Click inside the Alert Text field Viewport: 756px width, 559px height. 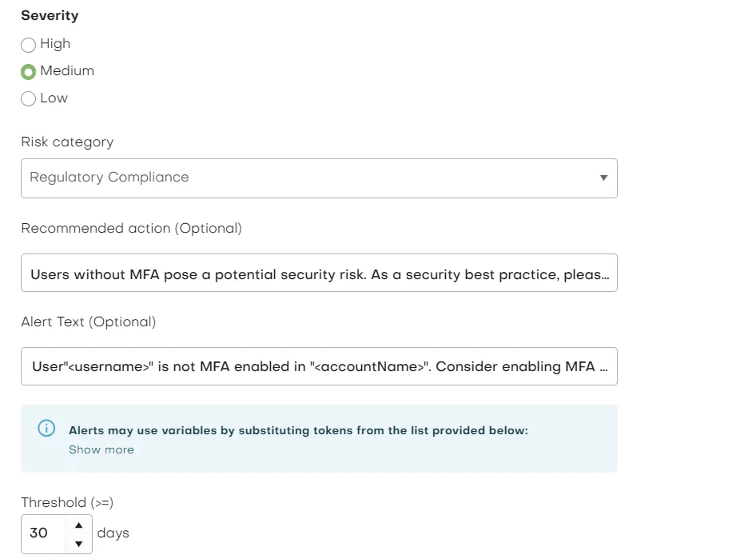[320, 366]
